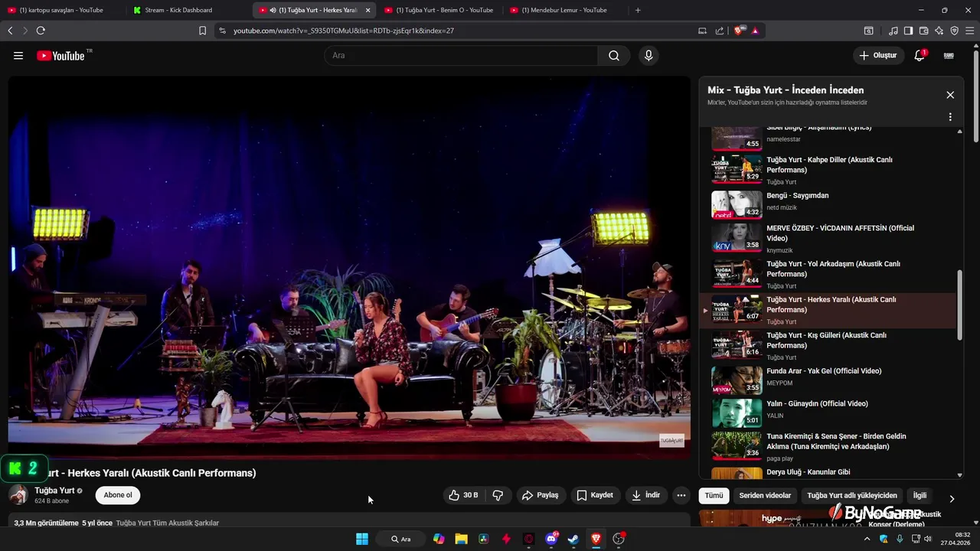
Task: Open File Explorer from the taskbar
Action: pos(461,539)
